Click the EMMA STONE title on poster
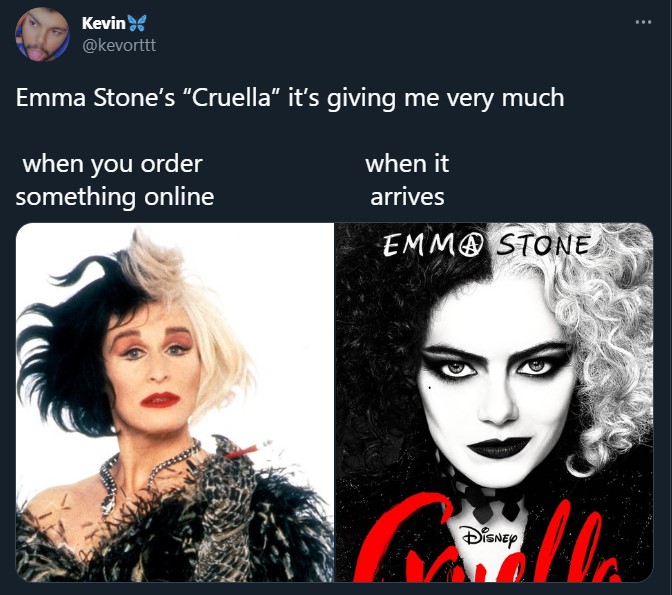The width and height of the screenshot is (672, 595). (489, 246)
